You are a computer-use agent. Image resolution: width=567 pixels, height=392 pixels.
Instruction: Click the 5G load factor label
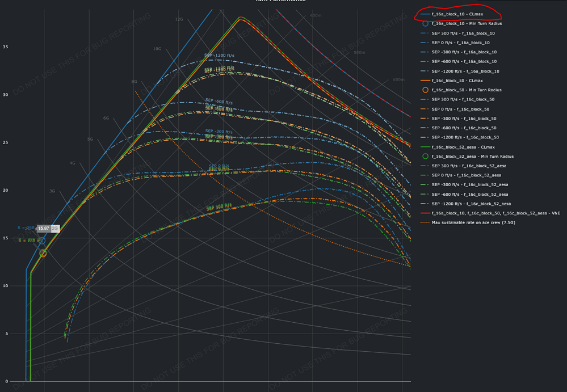[x=90, y=139]
